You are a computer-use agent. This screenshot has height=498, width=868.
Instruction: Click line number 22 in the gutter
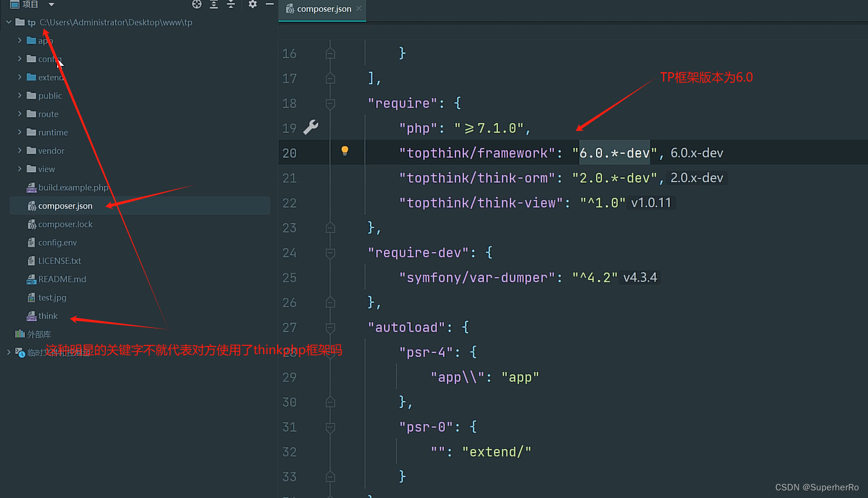click(x=289, y=203)
